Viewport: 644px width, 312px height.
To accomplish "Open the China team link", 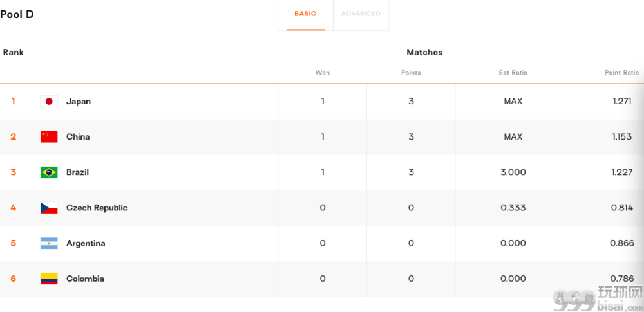I will pos(78,137).
